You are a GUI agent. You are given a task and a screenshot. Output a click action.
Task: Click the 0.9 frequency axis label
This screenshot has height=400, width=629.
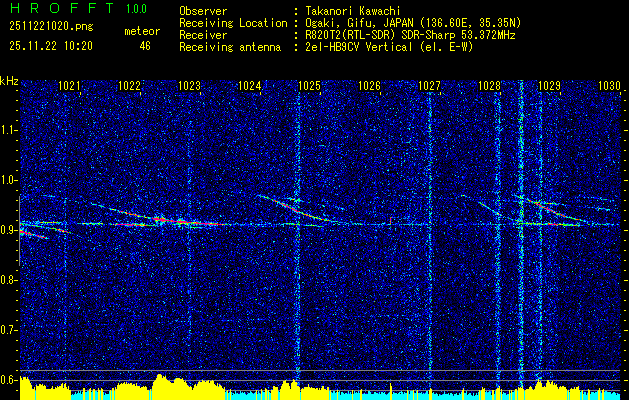coord(8,230)
